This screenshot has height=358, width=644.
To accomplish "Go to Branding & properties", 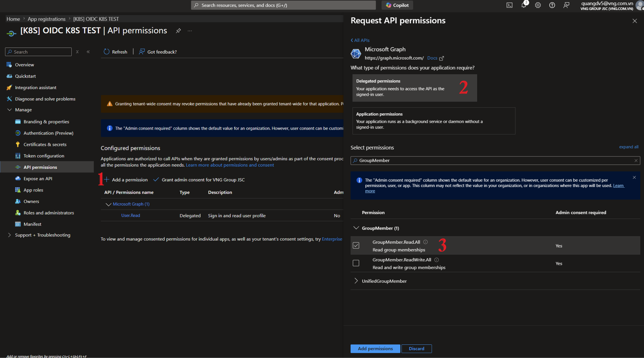I will coord(46,122).
